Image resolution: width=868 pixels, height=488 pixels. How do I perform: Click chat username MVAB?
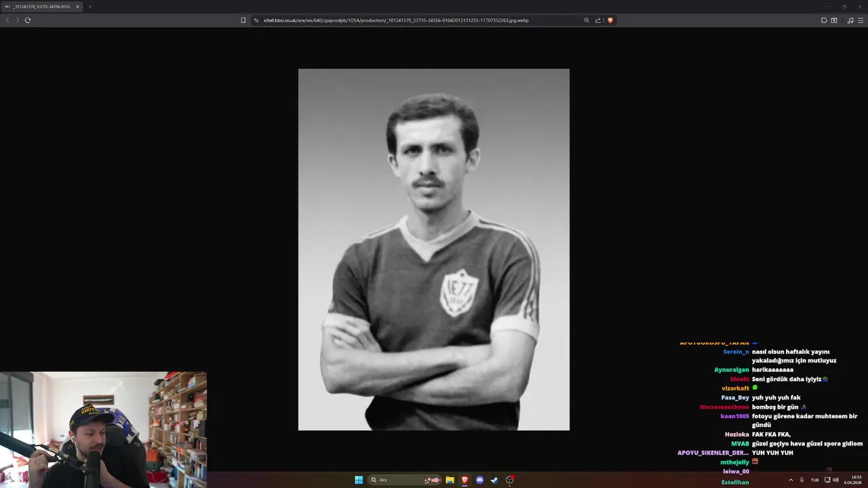click(x=741, y=444)
